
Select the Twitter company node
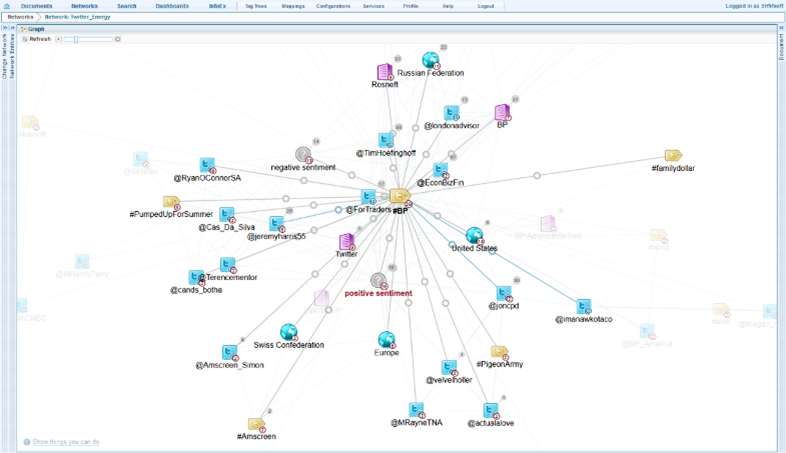(x=346, y=242)
